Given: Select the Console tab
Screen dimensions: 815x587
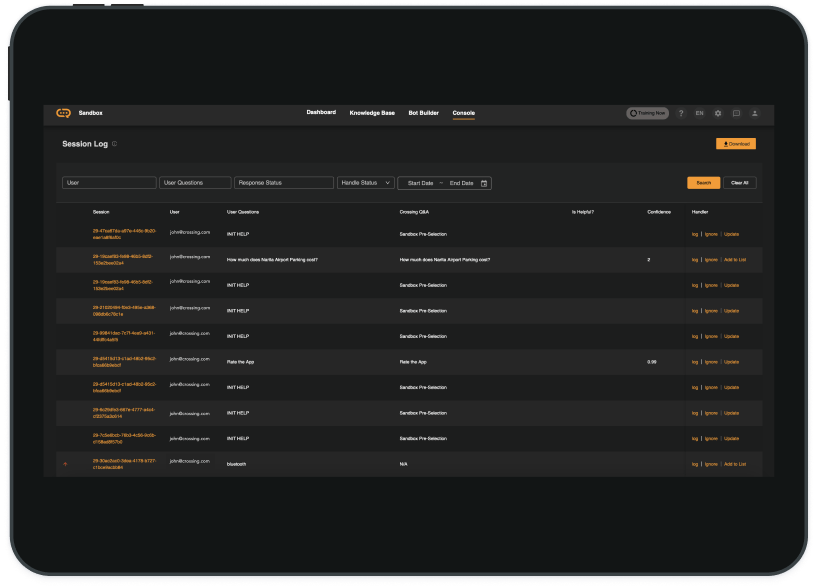Looking at the screenshot, I should click(x=464, y=113).
